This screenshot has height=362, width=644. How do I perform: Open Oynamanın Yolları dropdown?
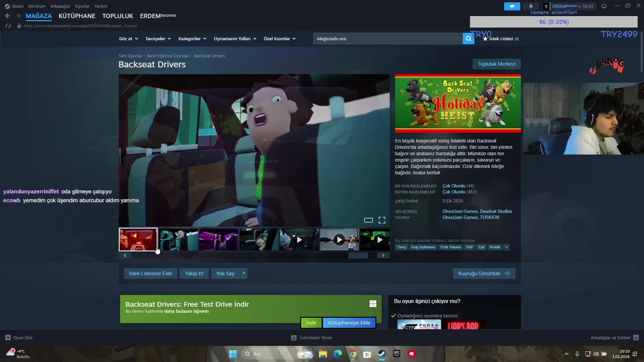pos(235,39)
